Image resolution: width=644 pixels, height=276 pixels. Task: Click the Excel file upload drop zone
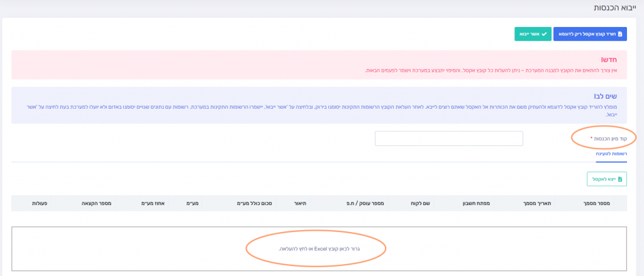pos(319,249)
